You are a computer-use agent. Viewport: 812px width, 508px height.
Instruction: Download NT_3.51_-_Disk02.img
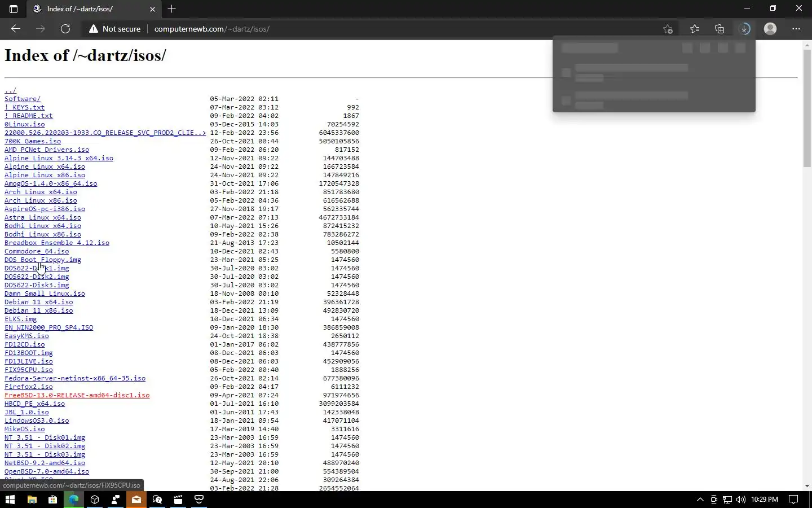(x=45, y=446)
